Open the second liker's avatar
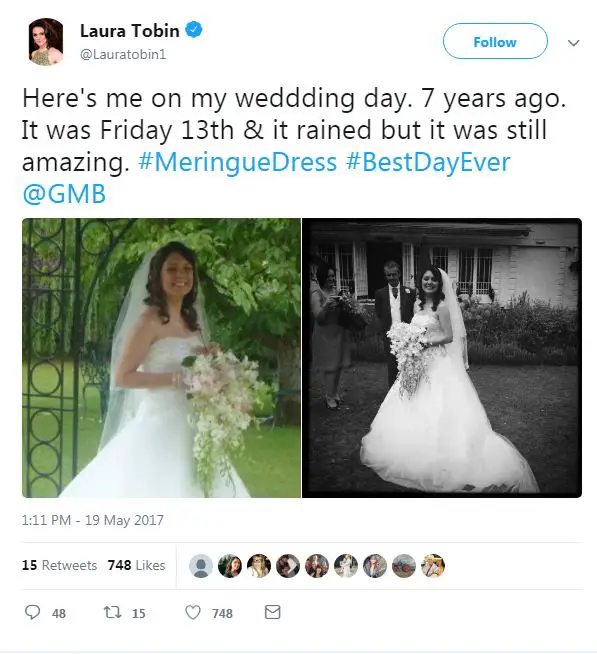Screen dimensions: 597x654 [230, 566]
